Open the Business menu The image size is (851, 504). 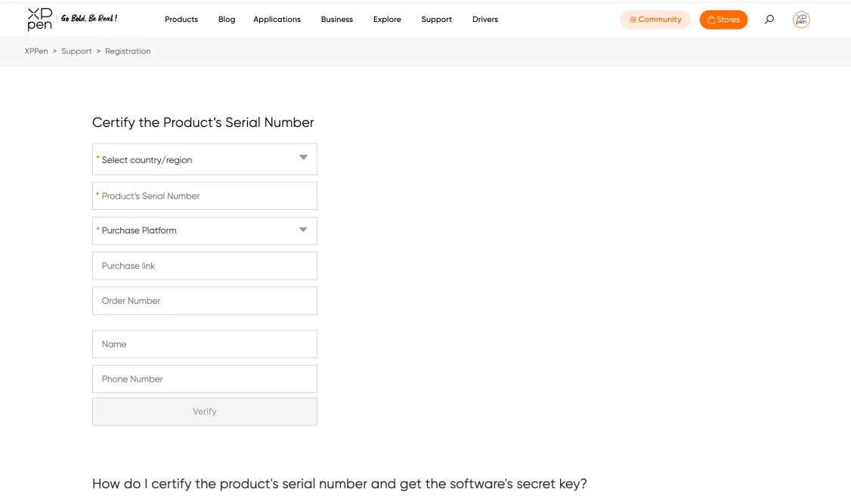(337, 20)
